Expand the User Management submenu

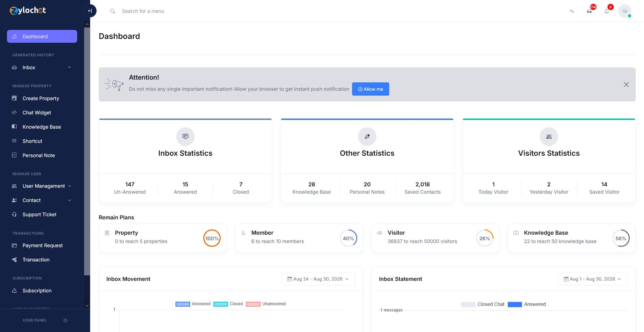click(x=42, y=186)
